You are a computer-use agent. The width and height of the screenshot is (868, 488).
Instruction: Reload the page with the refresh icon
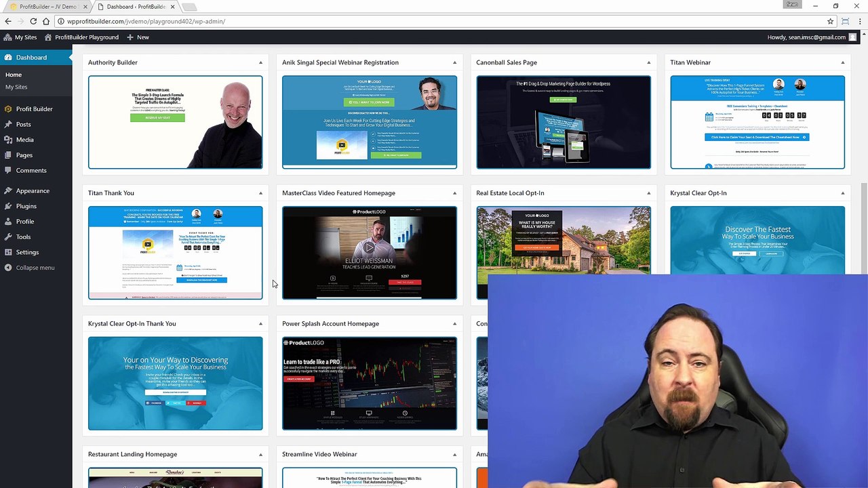(x=33, y=21)
